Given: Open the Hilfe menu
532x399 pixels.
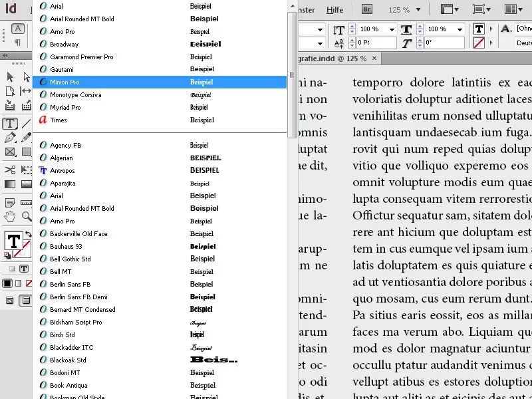Looking at the screenshot, I should coord(334,10).
